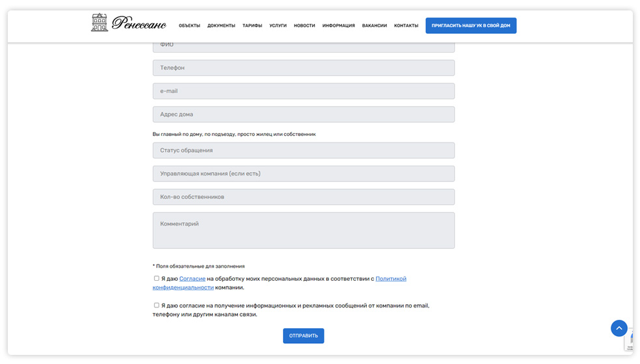This screenshot has height=364, width=640.
Task: Select Услуги in the navigation bar
Action: [278, 26]
